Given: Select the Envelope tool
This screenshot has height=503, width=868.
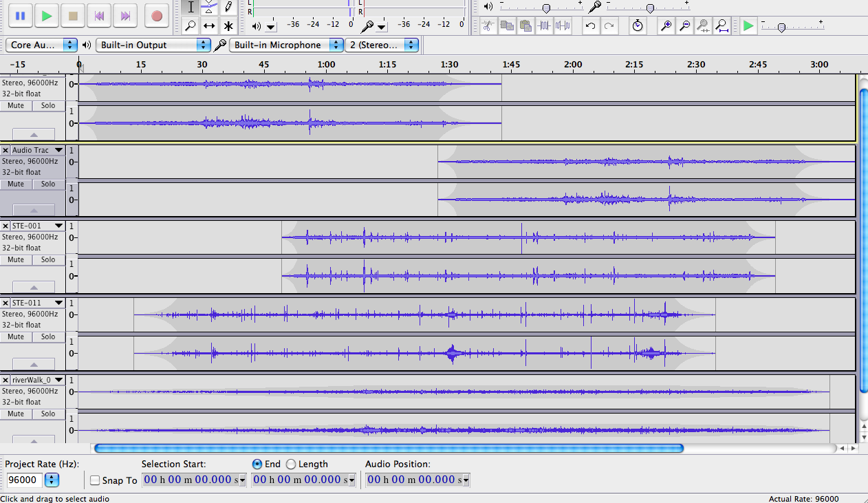Looking at the screenshot, I should 210,8.
